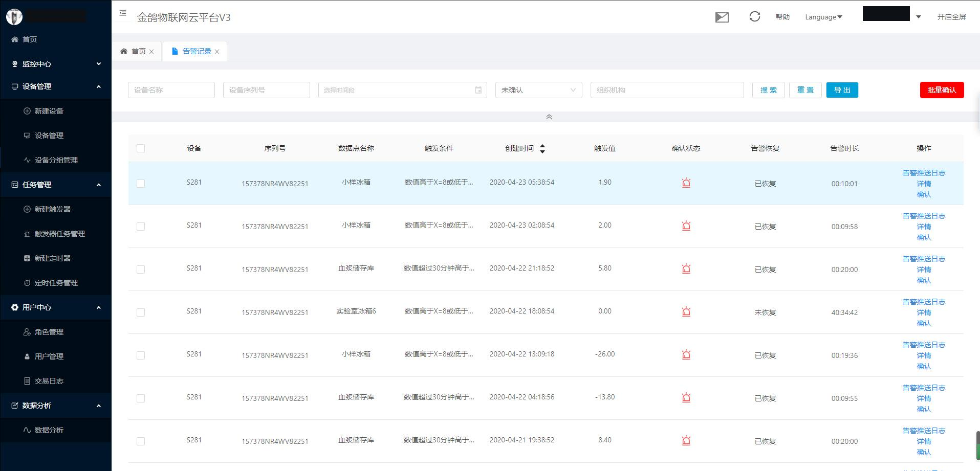Collapse the 数据分析 sidebar section
Screen dimensions: 980x471
[56, 406]
